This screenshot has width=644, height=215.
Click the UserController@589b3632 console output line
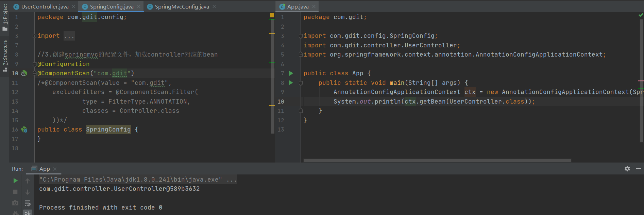pos(119,189)
